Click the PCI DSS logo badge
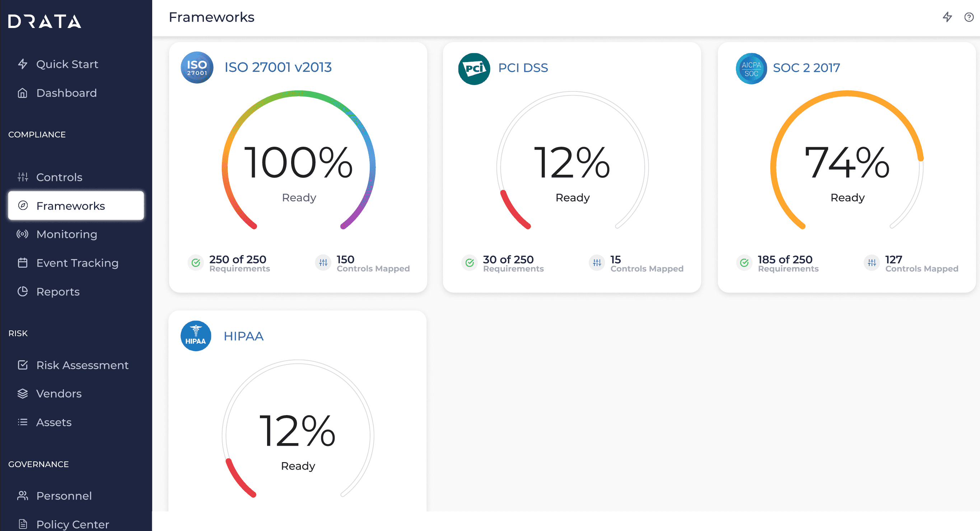This screenshot has width=980, height=531. pos(474,69)
